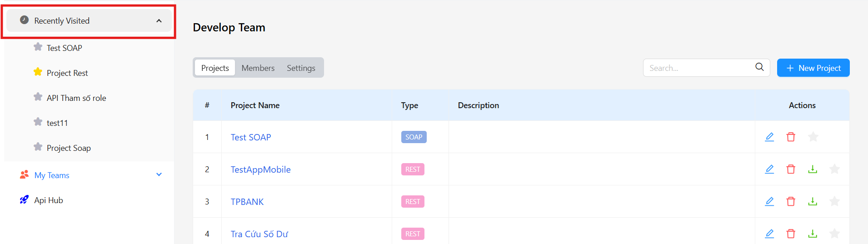The width and height of the screenshot is (868, 244).
Task: Open the My Teams menu label
Action: [52, 175]
